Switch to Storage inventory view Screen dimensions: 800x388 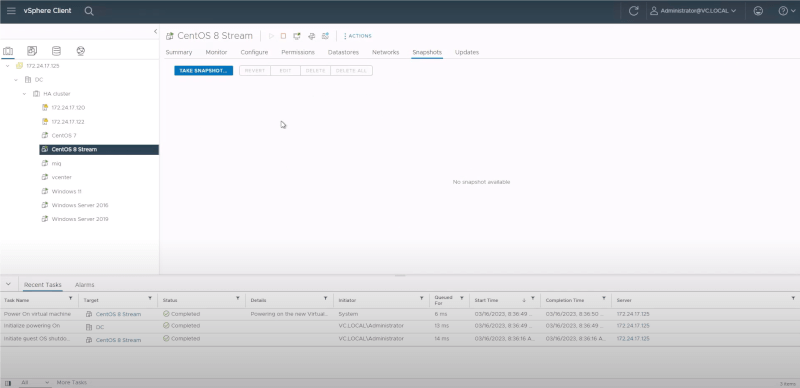pos(56,51)
